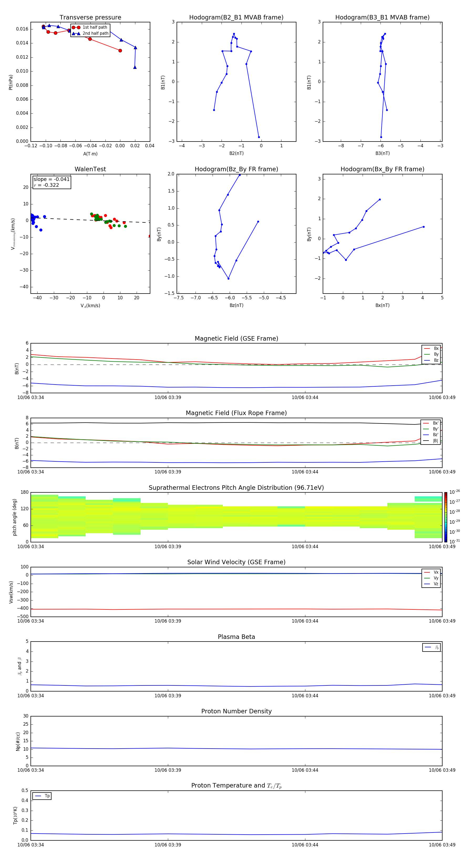Screen dimensions: 473x868
Task: Click the "Hodogram(B3_B1 MVAB frame)" title
Action: coord(382,18)
